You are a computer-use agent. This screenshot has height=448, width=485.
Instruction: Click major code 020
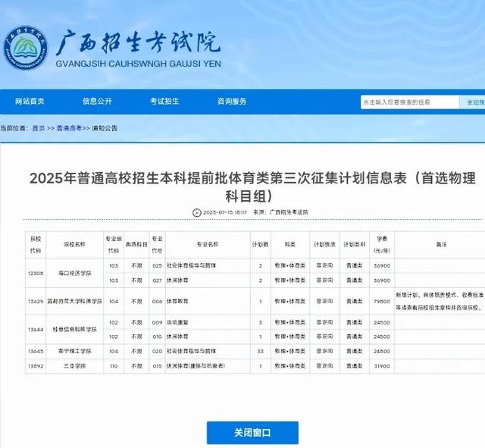click(157, 351)
